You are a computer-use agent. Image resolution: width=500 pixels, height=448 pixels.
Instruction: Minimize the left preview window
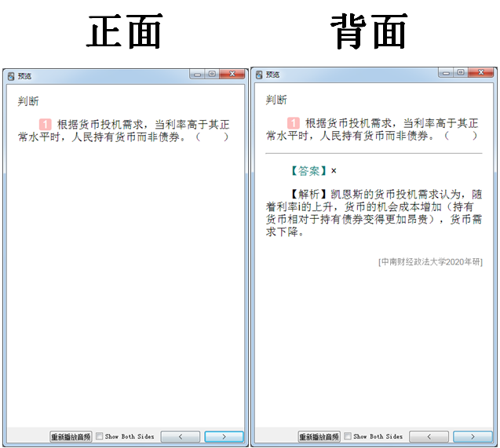pyautogui.click(x=197, y=75)
